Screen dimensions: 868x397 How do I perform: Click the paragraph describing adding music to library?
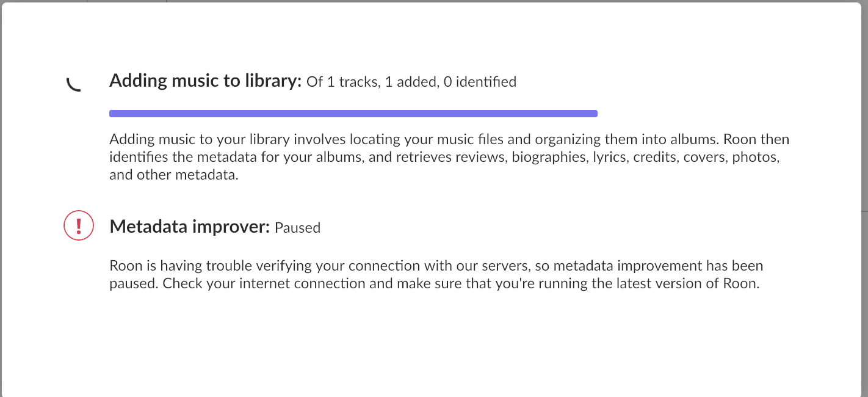click(449, 157)
